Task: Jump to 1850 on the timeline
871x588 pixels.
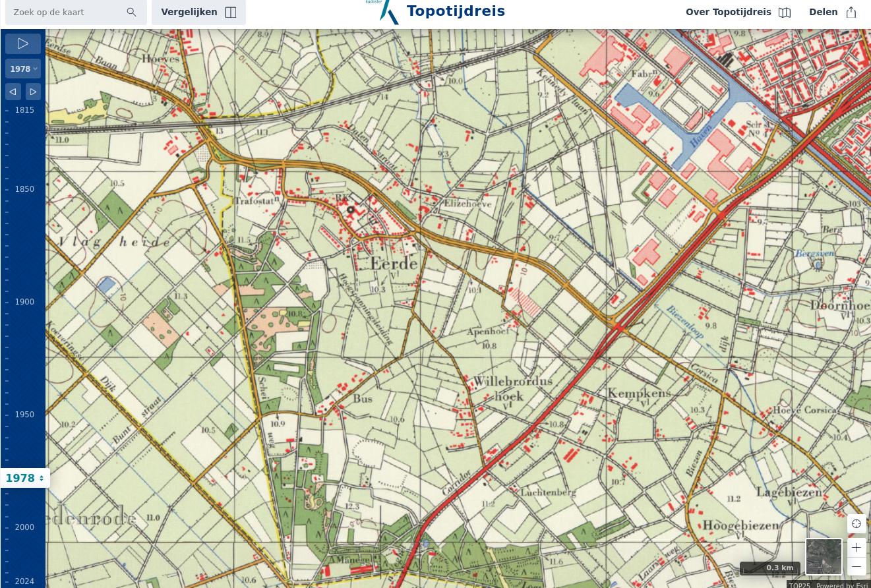Action: pyautogui.click(x=24, y=189)
